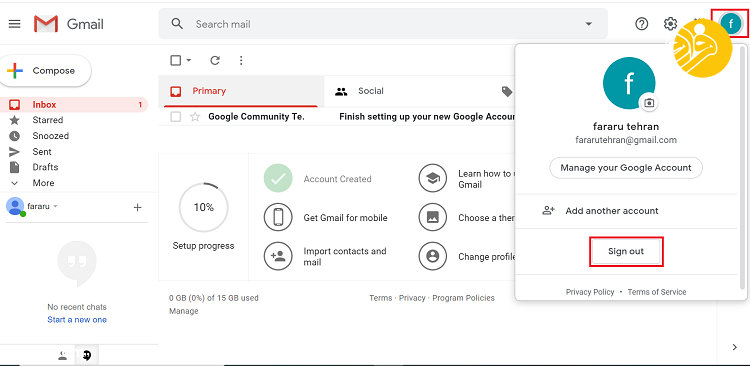Click the Compose button

(44, 71)
